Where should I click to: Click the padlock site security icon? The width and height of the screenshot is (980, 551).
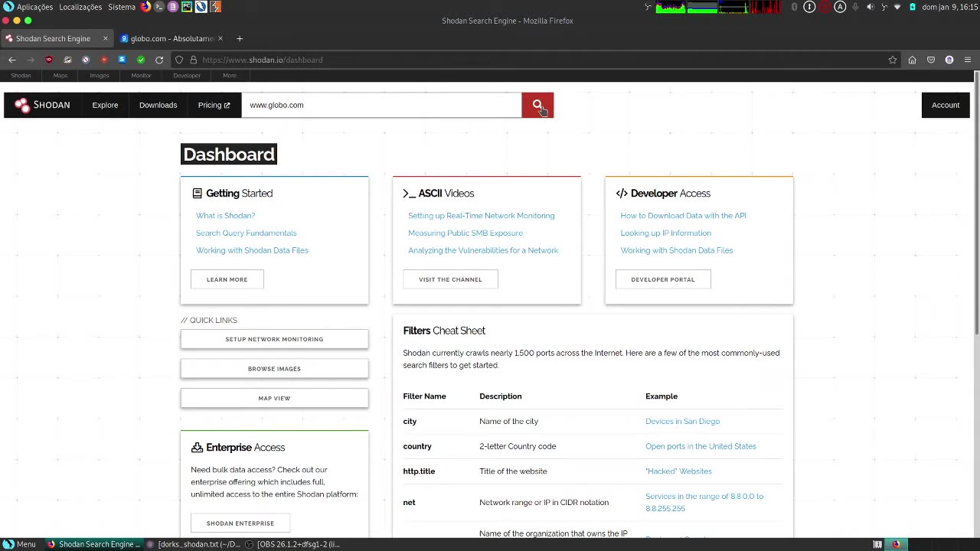[193, 60]
